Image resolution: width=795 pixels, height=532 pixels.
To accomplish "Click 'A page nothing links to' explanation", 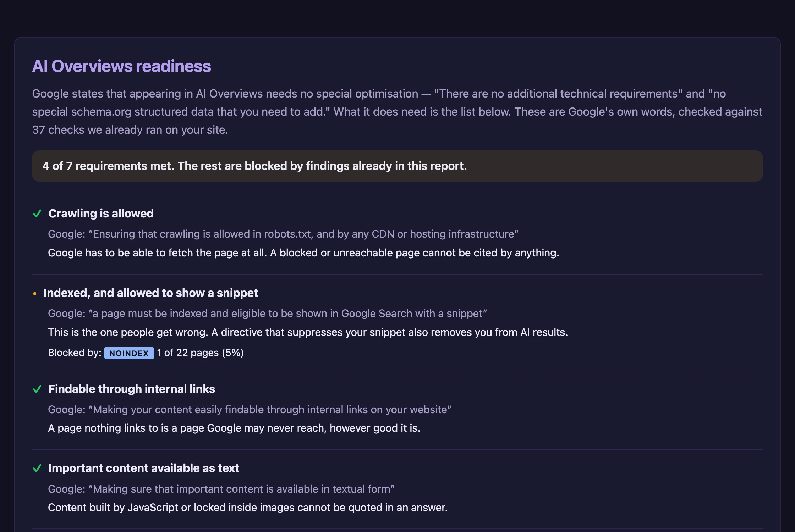I will tap(234, 428).
